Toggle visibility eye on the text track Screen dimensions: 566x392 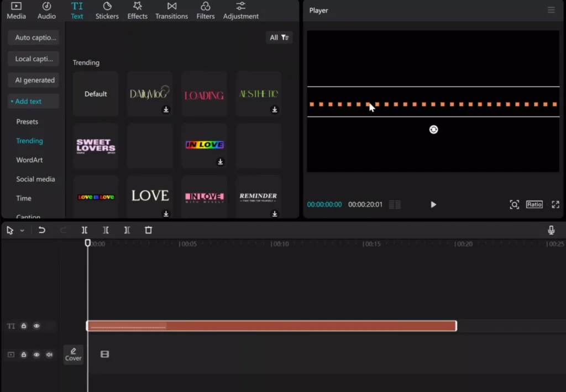36,326
